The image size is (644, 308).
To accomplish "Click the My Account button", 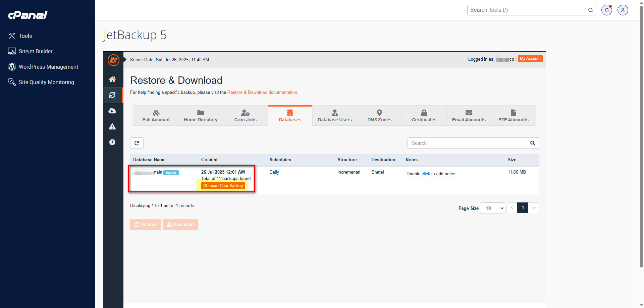I will coord(530,59).
